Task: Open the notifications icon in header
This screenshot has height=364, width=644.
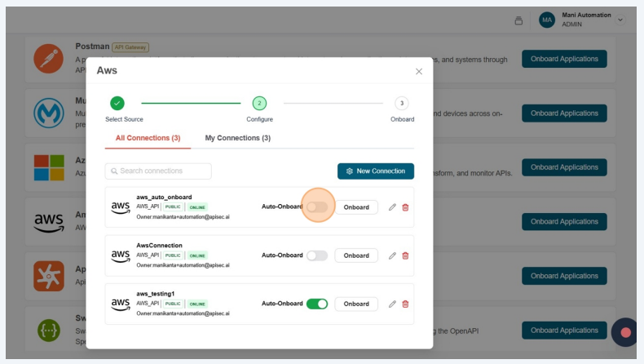Action: tap(518, 20)
